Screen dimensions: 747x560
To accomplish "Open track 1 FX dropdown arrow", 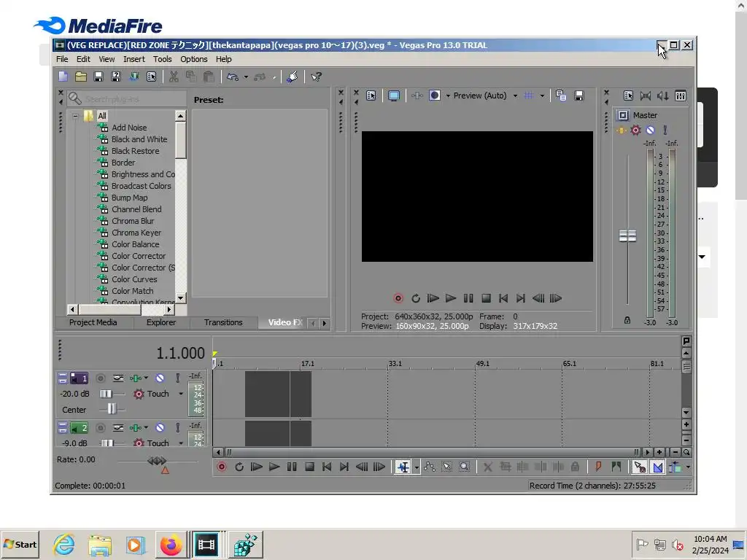I will 146,378.
